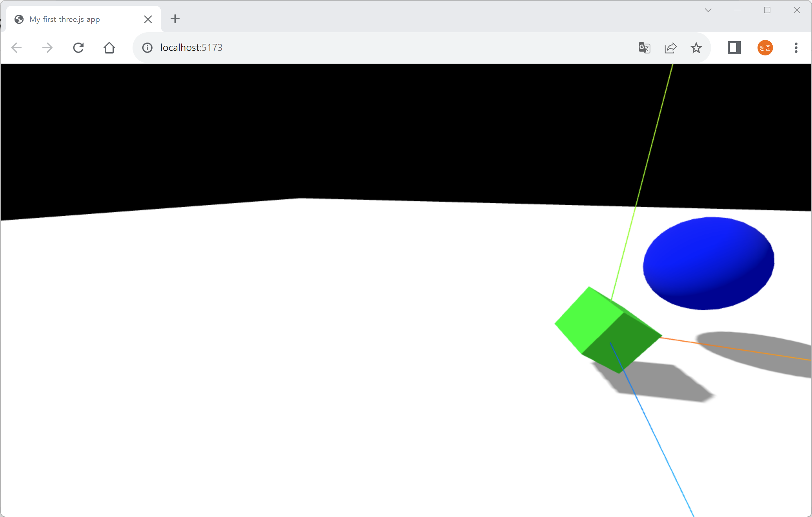812x517 pixels.
Task: Open Chrome three-dot menu
Action: (796, 47)
